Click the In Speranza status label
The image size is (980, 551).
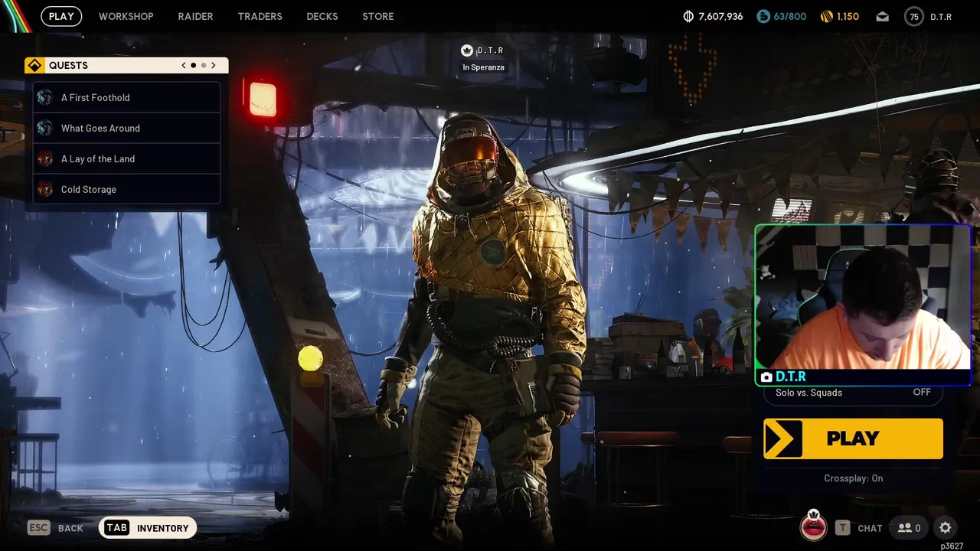pyautogui.click(x=483, y=67)
